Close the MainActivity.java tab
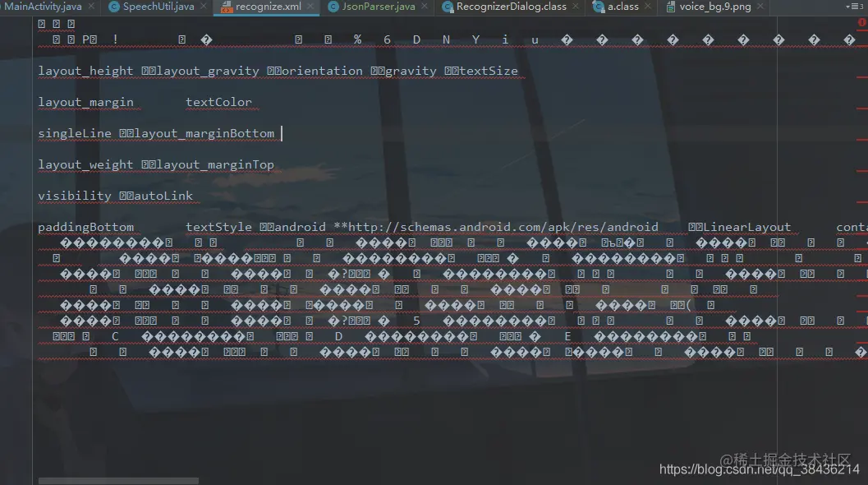Viewport: 868px width, 485px height. click(x=91, y=6)
